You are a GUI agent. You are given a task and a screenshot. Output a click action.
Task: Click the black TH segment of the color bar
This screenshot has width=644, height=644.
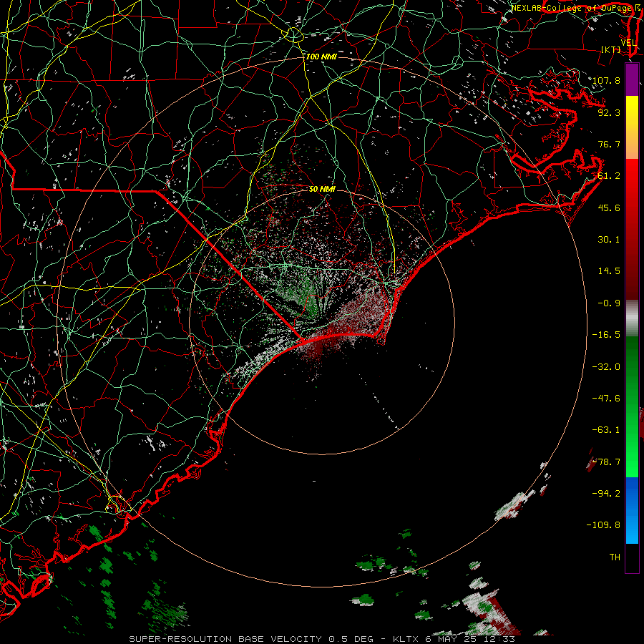pos(632,558)
